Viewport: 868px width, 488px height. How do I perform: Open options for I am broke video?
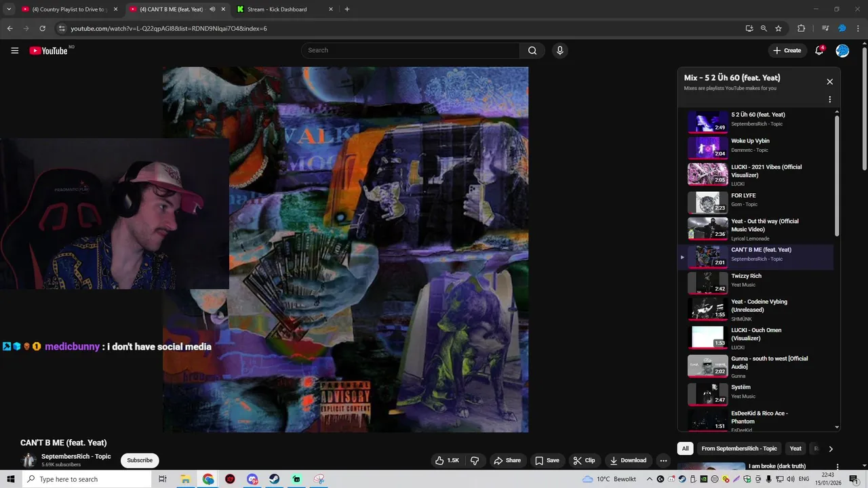point(837,467)
